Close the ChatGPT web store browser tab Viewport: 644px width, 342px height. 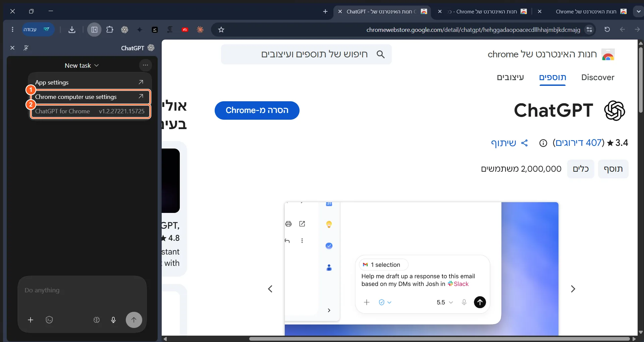coord(340,11)
